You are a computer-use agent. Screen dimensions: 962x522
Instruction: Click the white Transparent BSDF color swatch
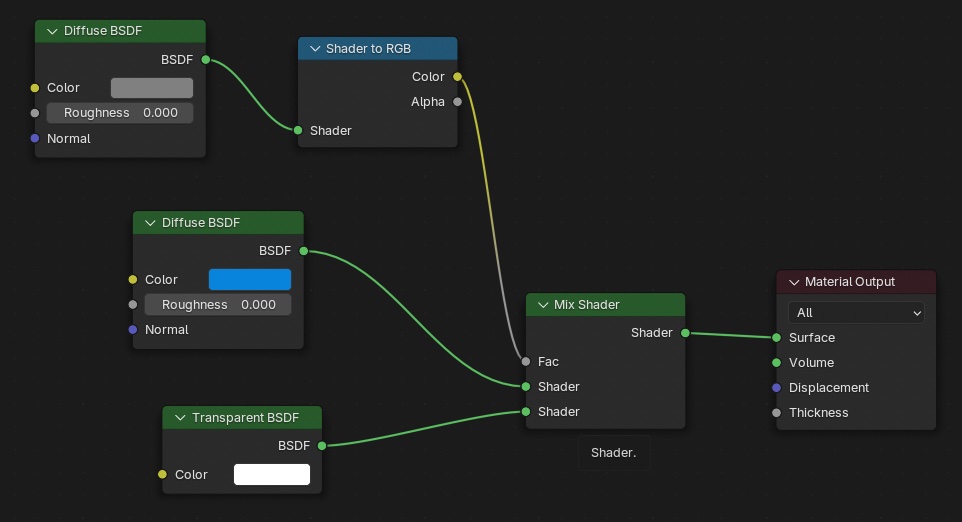pos(272,474)
